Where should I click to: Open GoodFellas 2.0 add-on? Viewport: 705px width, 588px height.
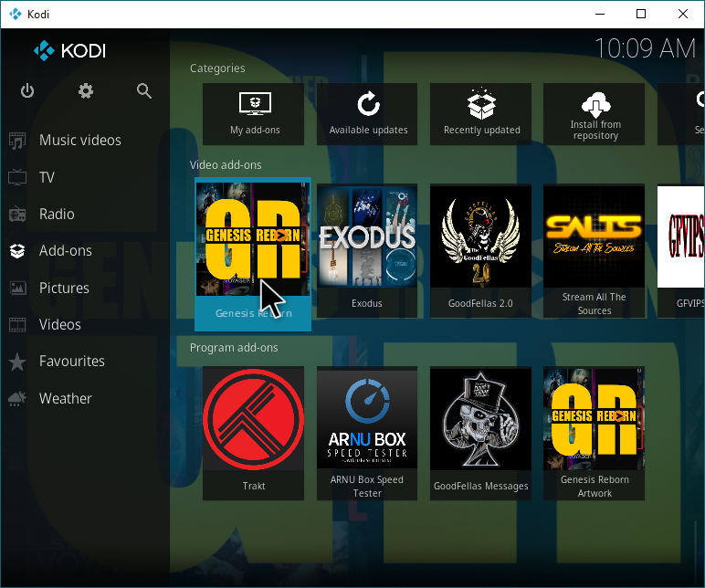coord(480,251)
